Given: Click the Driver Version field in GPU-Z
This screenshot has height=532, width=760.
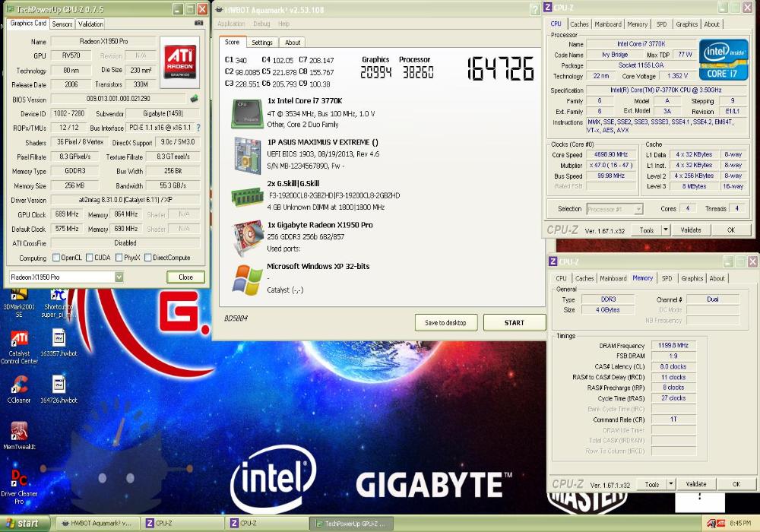Looking at the screenshot, I should coord(125,200).
